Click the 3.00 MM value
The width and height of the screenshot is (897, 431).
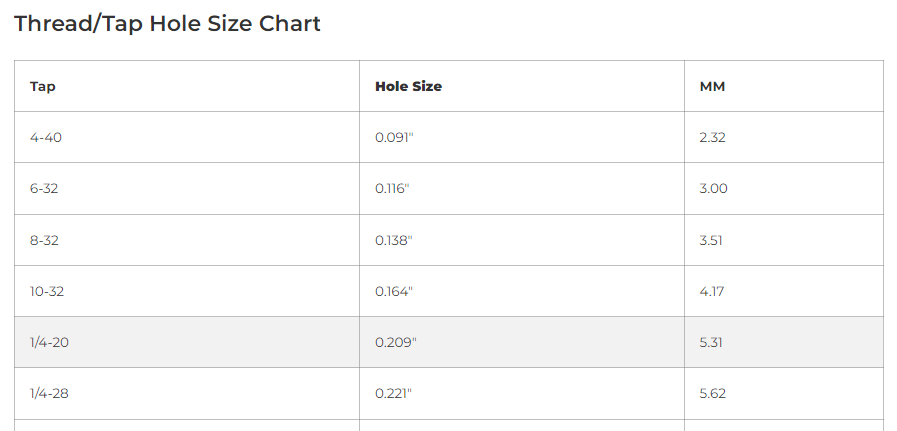tap(713, 188)
